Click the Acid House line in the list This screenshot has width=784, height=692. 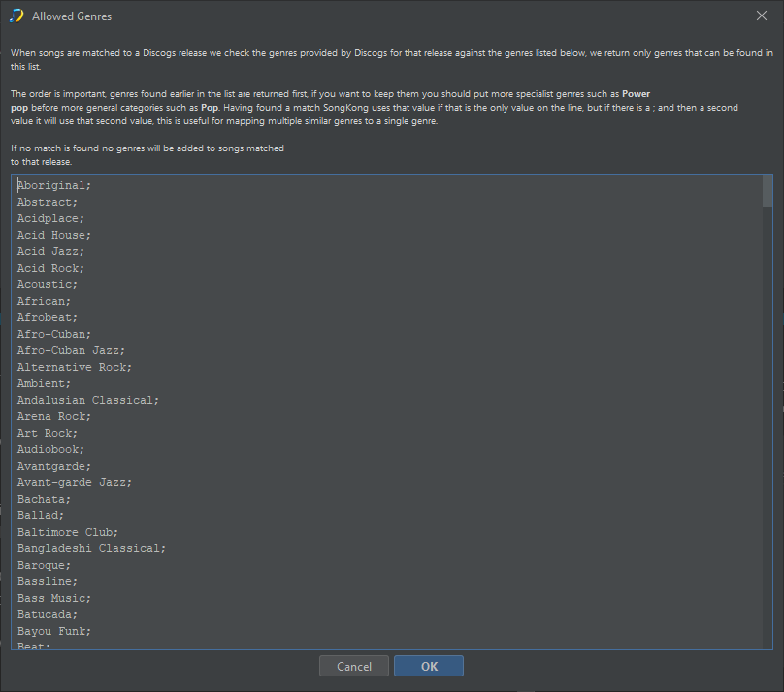pyautogui.click(x=53, y=235)
